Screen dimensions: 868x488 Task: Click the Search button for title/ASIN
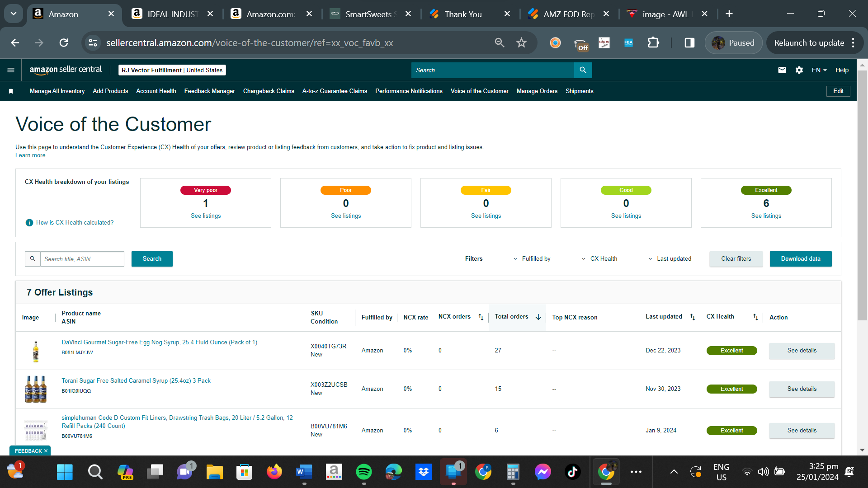tap(152, 259)
